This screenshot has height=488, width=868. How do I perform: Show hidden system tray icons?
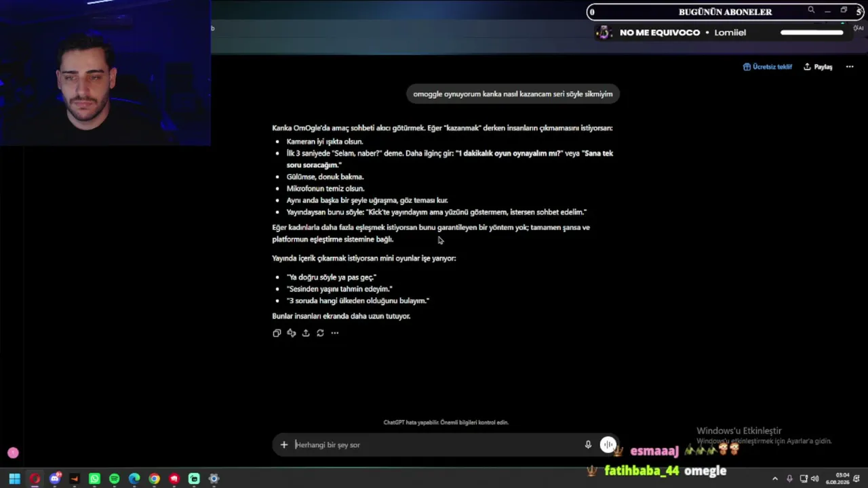pos(774,479)
